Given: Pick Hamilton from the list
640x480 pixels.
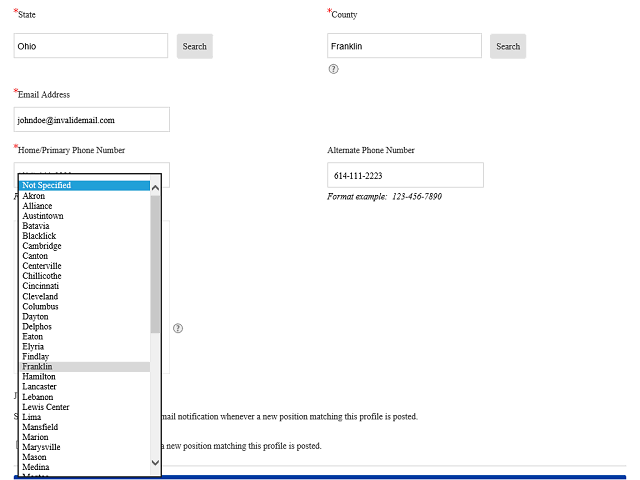Looking at the screenshot, I should 85,376.
